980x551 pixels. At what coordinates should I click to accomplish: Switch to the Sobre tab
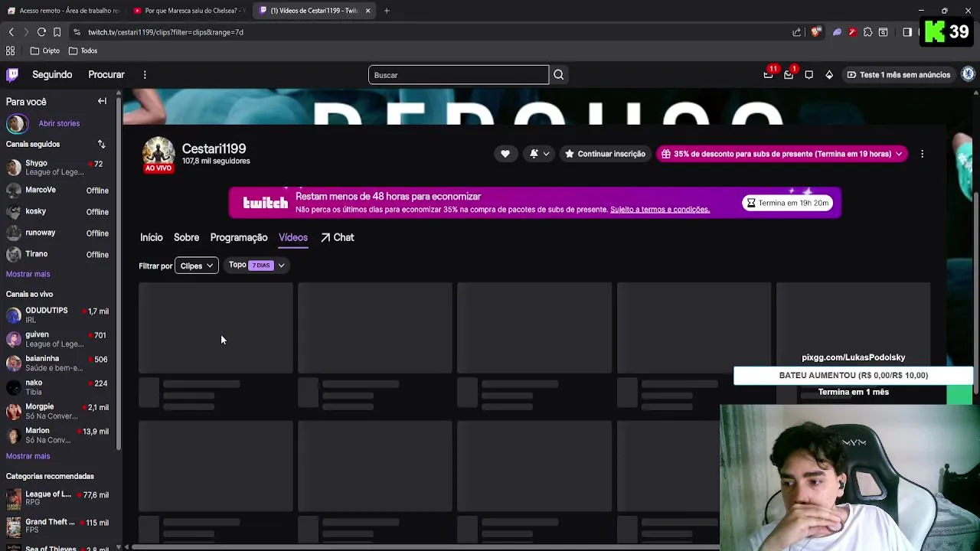click(x=186, y=237)
